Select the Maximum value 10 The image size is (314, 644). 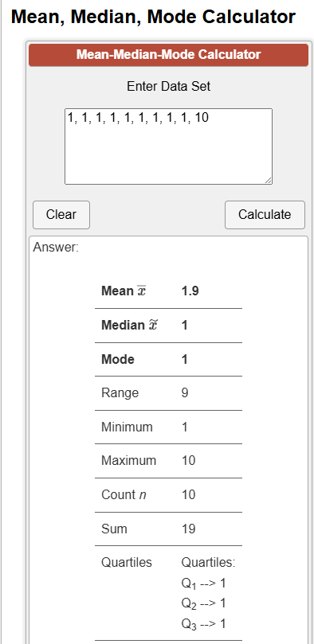[189, 461]
